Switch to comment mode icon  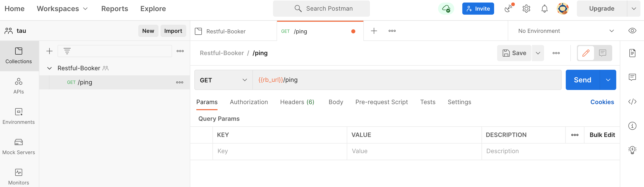tap(603, 53)
